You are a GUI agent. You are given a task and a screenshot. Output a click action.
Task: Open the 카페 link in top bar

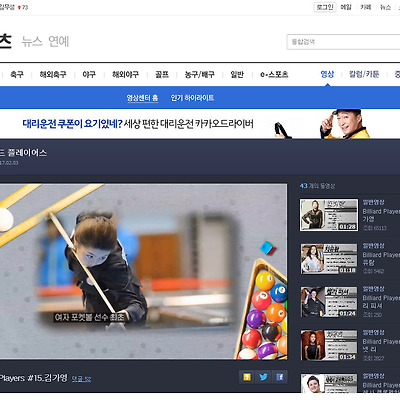(366, 7)
